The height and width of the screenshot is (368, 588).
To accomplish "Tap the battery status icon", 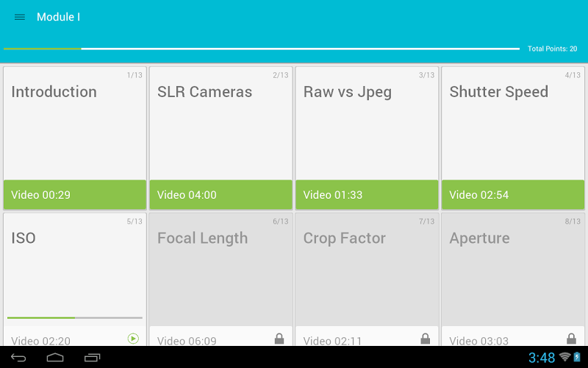I will coord(578,357).
